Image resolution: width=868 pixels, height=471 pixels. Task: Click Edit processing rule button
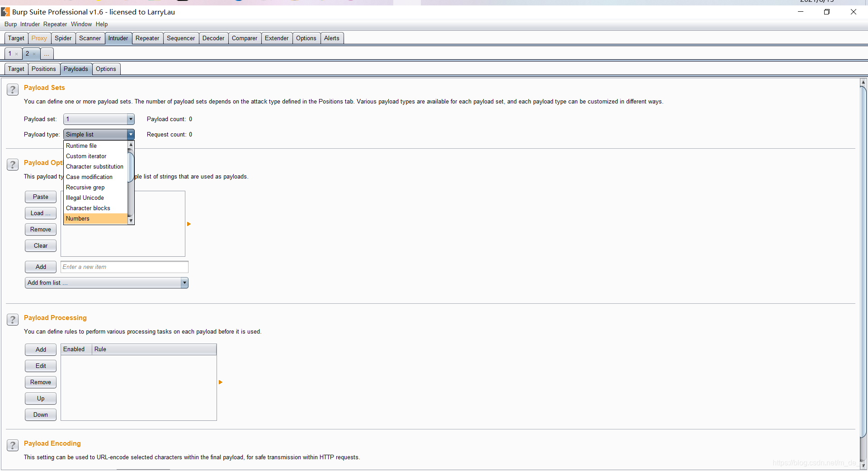point(41,366)
